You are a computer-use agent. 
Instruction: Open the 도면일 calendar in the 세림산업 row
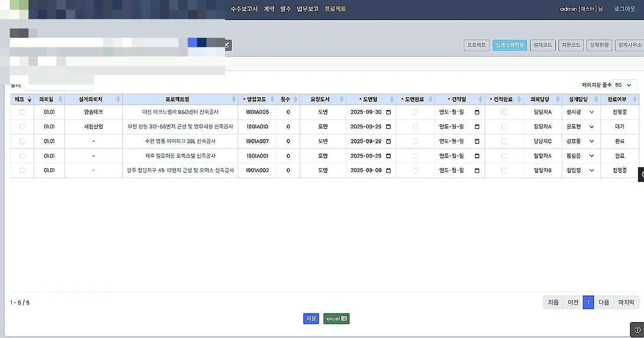tap(388, 127)
